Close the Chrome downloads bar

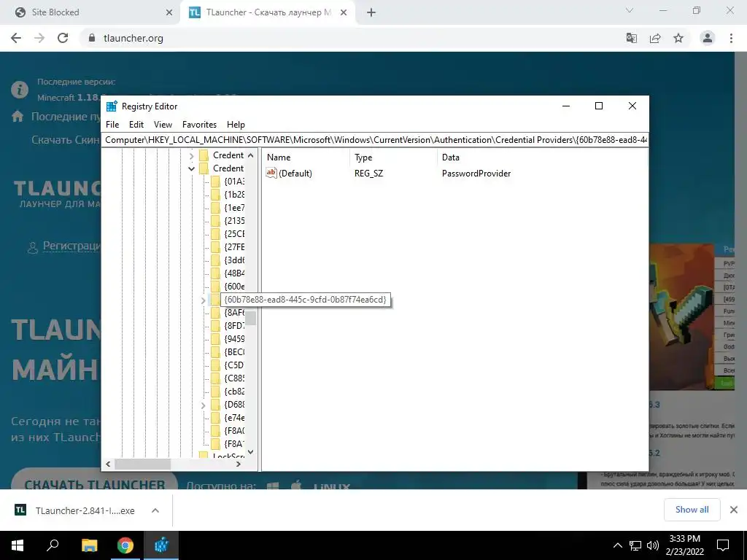click(734, 510)
